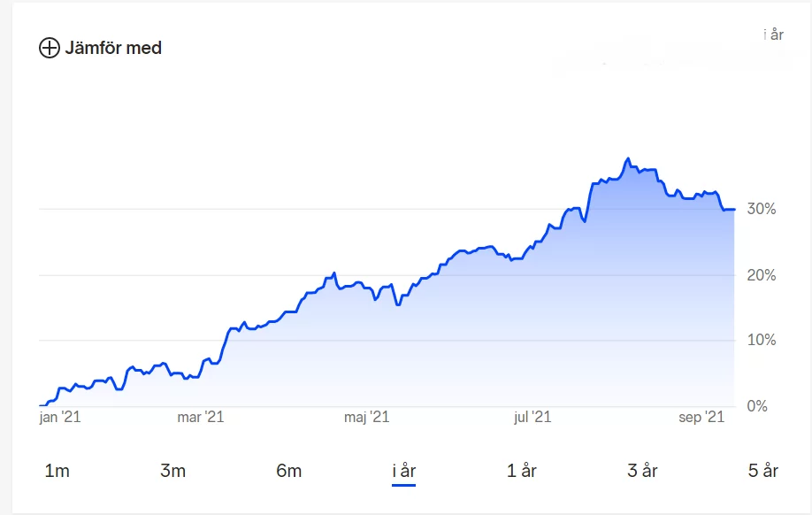Click the mar '21 x-axis label
The image size is (812, 515).
click(x=201, y=417)
